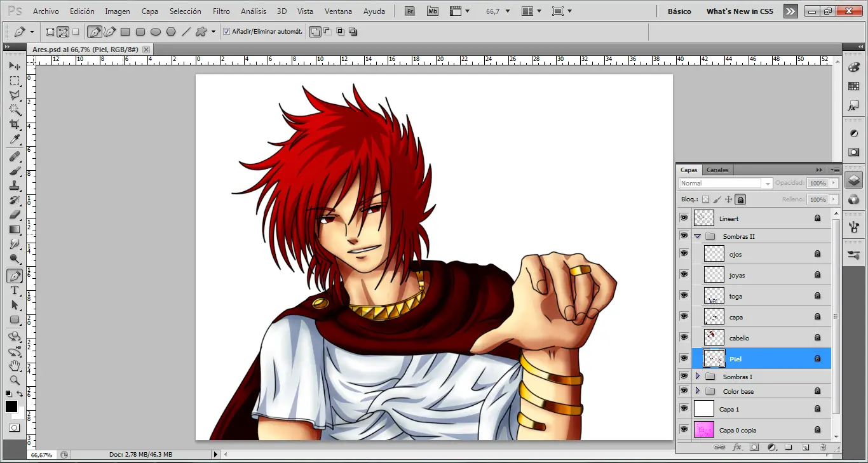
Task: Close the Ares.psd document tab
Action: [x=146, y=49]
